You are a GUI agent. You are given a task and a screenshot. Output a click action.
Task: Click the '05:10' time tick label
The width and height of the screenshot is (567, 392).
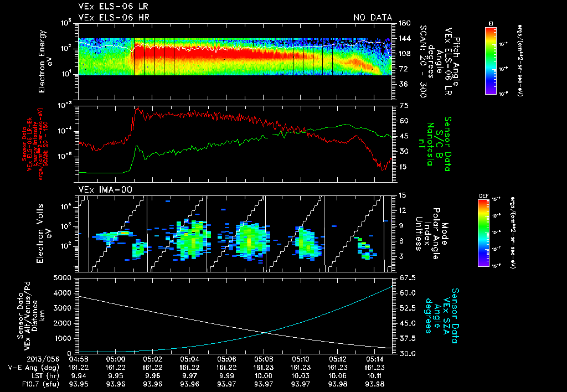(301, 359)
